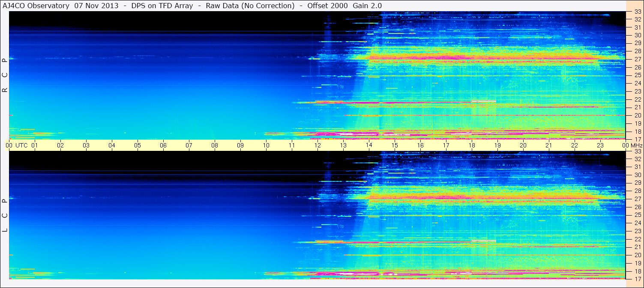The image size is (644, 288).
Task: Click the 18 hour label on UTC axis
Action: click(x=472, y=145)
